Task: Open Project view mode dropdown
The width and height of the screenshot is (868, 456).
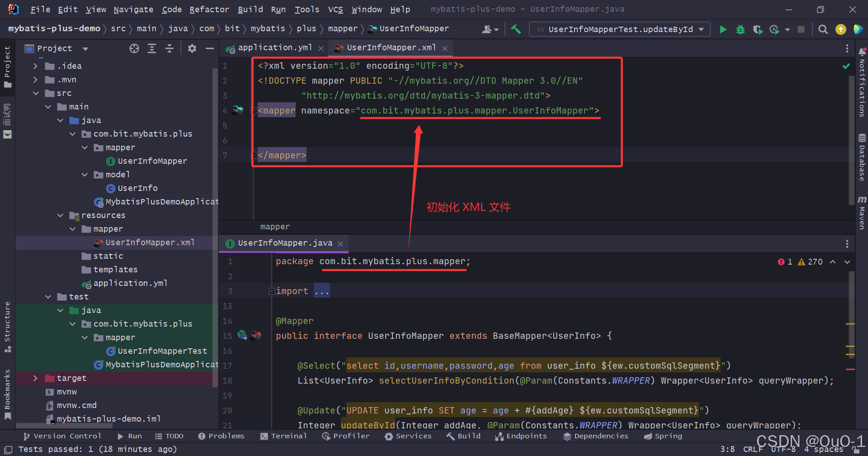Action: coord(85,48)
